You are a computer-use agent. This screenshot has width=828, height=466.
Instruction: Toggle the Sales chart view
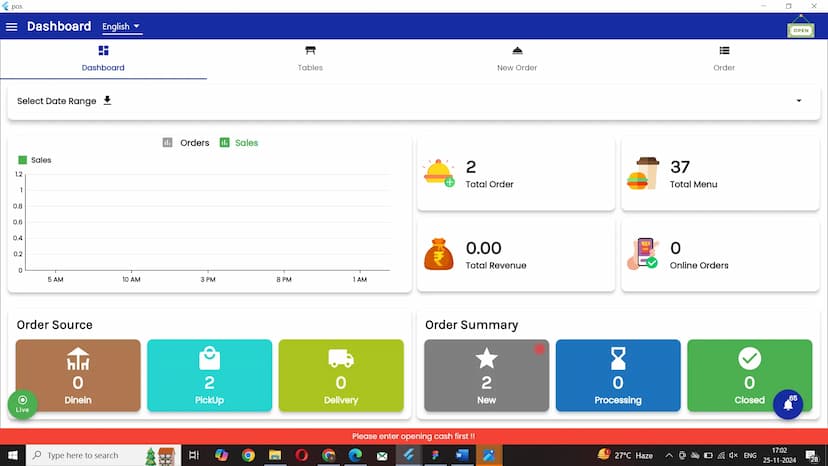[x=239, y=143]
